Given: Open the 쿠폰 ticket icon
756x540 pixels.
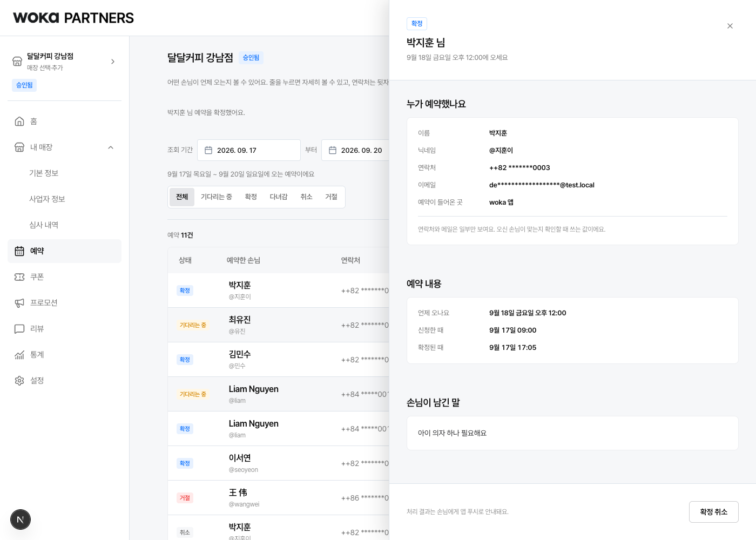Looking at the screenshot, I should coord(19,277).
